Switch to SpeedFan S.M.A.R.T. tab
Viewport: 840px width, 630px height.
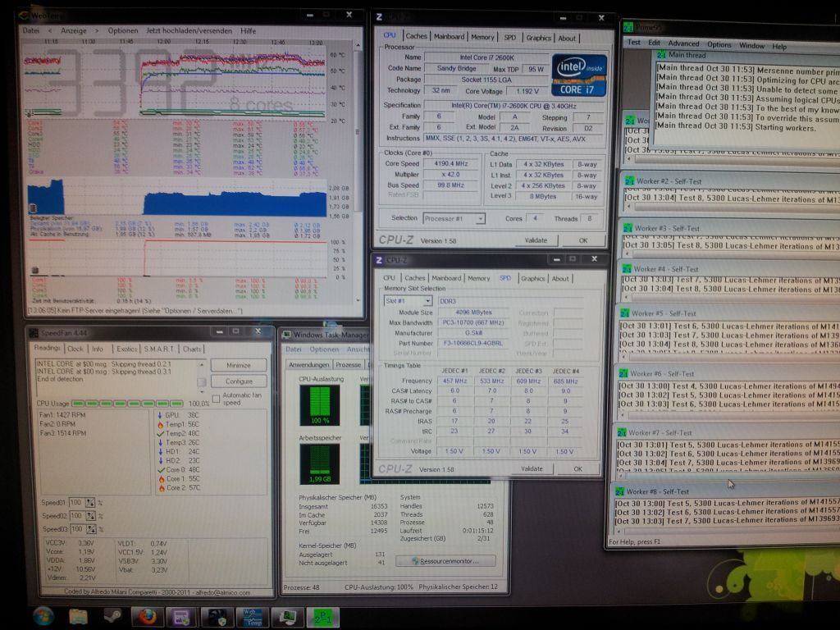click(158, 349)
